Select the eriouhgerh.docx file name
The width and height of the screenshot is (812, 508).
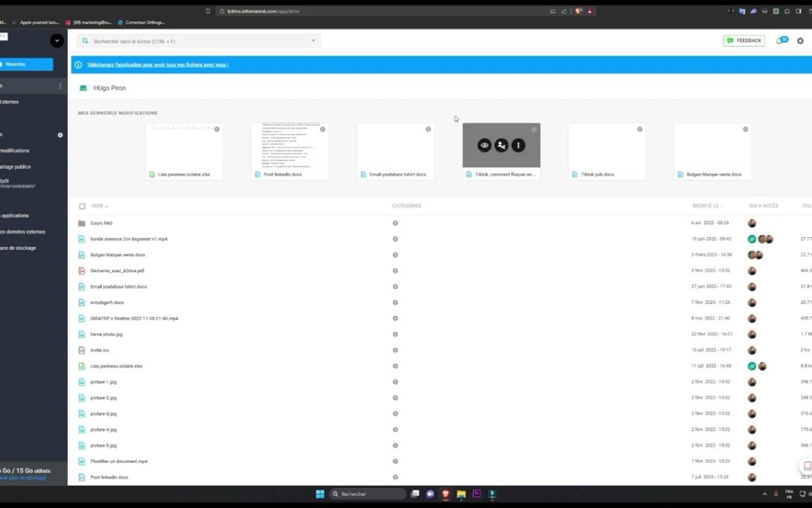(x=108, y=303)
